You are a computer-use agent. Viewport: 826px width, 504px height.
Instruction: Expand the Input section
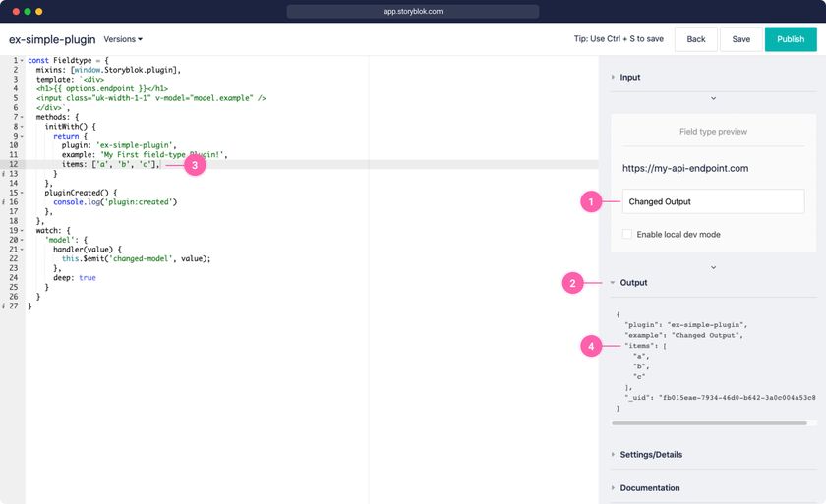tap(629, 77)
